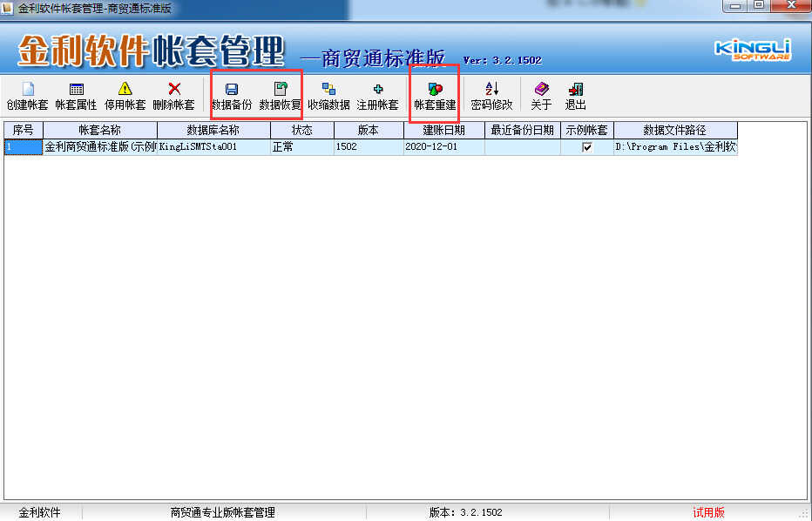Click the D:\Program Files path cell
Screen dimensions: 812x521
(676, 147)
